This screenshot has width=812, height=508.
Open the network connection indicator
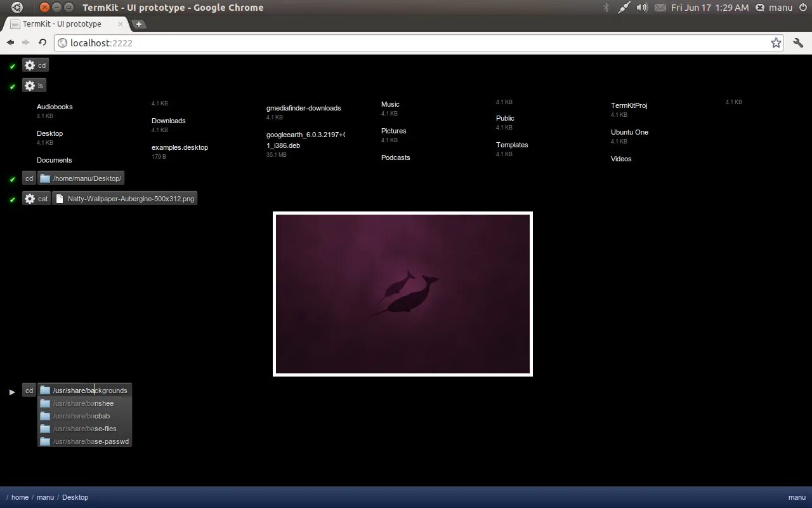pyautogui.click(x=624, y=8)
